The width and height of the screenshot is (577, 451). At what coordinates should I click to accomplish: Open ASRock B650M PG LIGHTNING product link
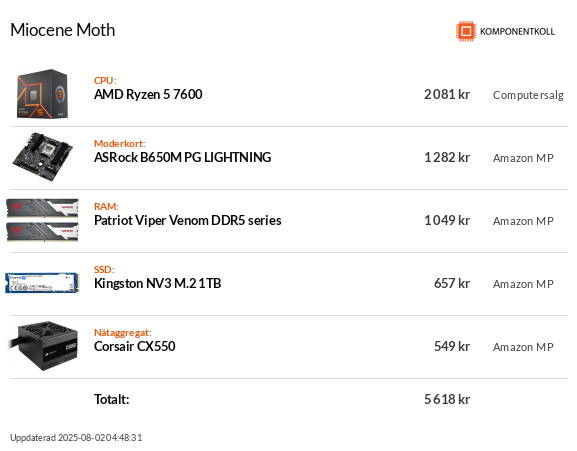(183, 157)
